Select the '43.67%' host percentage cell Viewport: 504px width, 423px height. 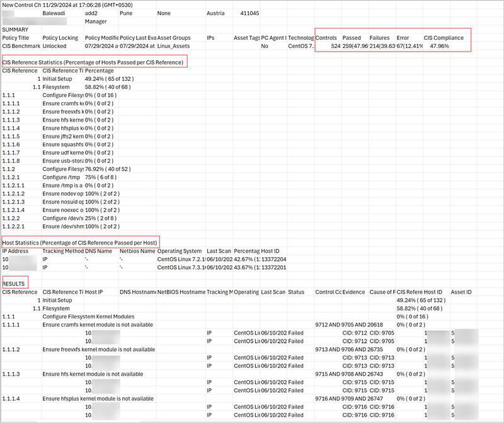[x=246, y=268]
